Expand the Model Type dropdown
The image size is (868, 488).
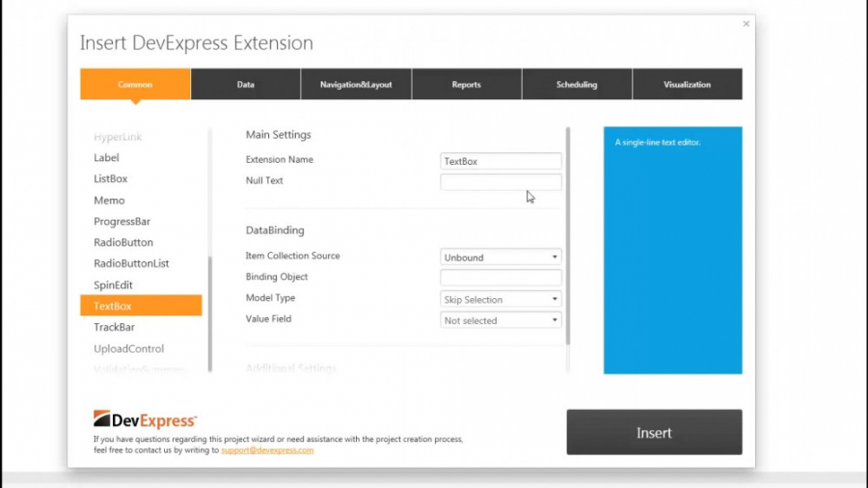(x=501, y=299)
